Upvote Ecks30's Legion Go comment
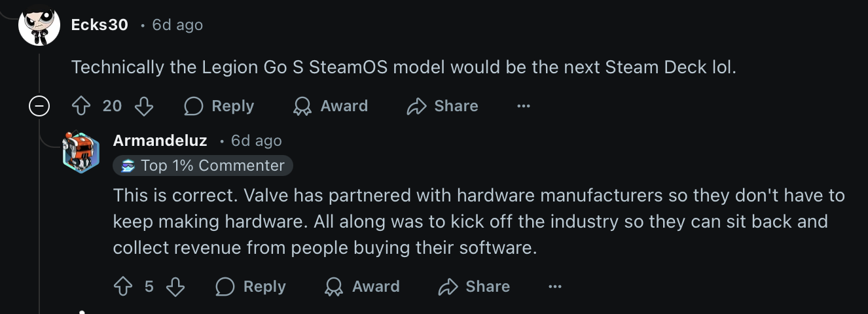Viewport: 868px width, 314px height. click(81, 106)
